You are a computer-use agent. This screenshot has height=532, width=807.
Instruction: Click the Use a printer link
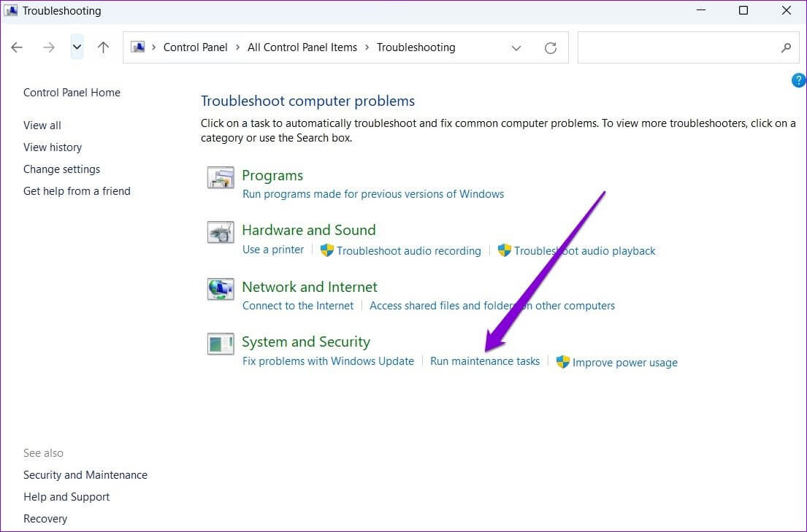(x=273, y=250)
